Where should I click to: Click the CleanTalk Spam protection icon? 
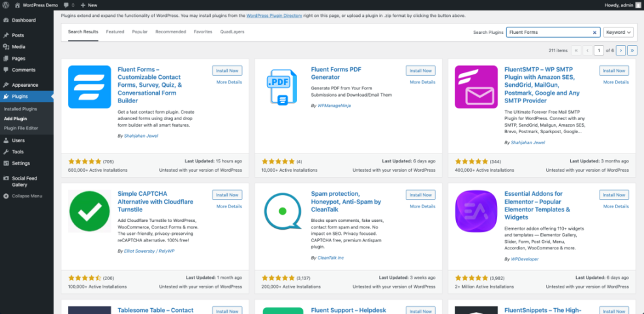283,212
